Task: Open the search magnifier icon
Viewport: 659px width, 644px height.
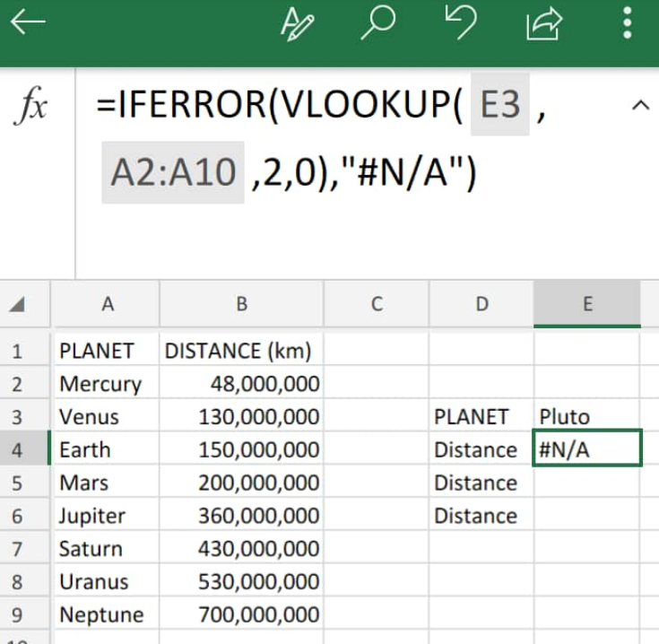Action: pyautogui.click(x=377, y=23)
